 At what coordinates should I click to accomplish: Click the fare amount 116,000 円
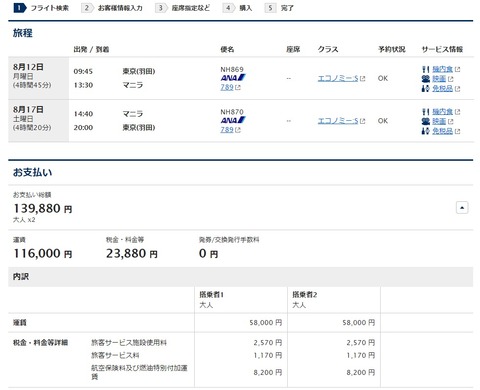pos(43,254)
